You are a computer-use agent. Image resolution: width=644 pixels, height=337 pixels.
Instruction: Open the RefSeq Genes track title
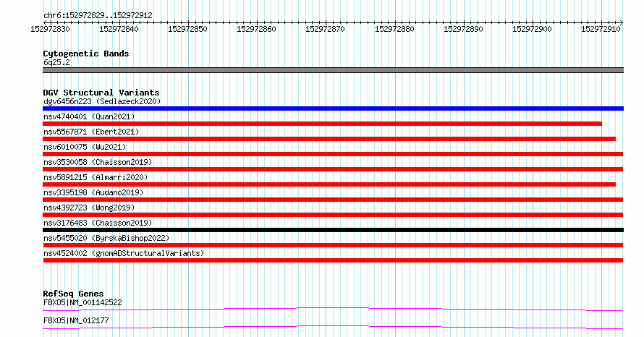73,294
